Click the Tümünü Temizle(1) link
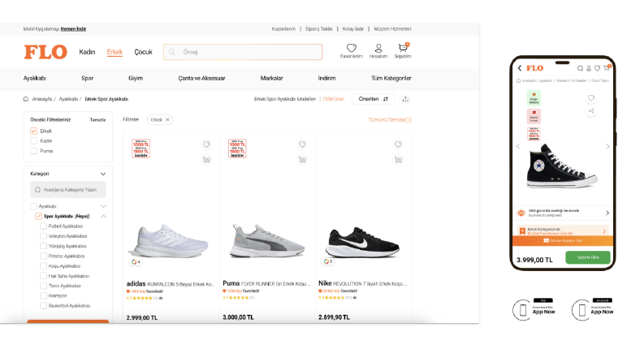This screenshot has width=644, height=362. pyautogui.click(x=390, y=120)
